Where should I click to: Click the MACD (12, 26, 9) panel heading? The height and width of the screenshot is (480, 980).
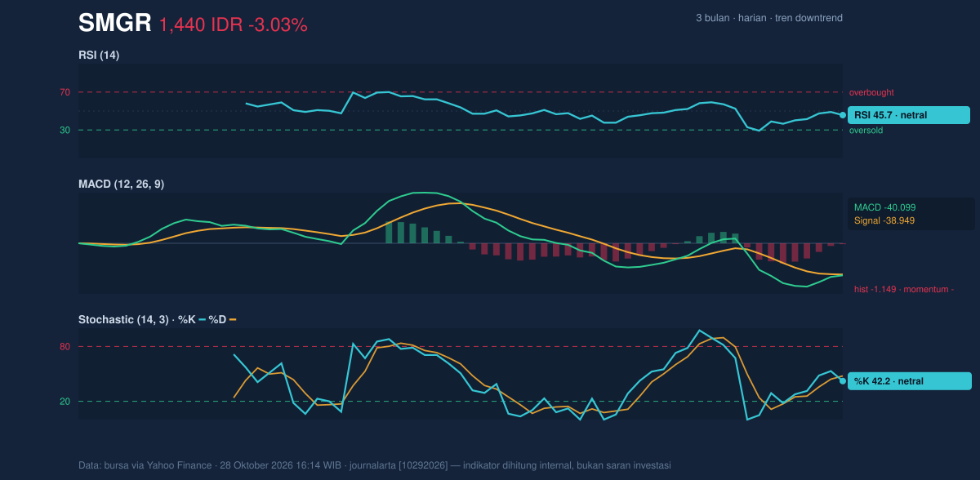[x=121, y=184]
